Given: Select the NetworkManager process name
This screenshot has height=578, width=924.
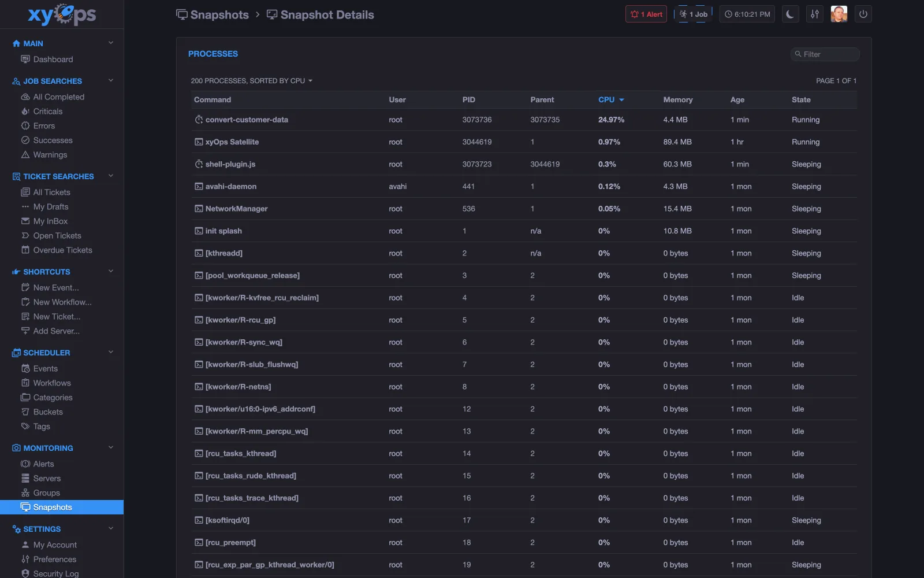Looking at the screenshot, I should pyautogui.click(x=237, y=209).
